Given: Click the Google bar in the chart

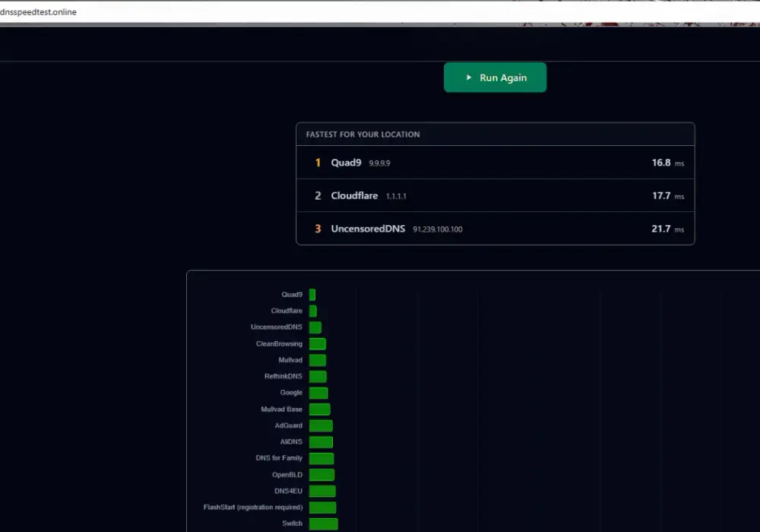Looking at the screenshot, I should 318,393.
